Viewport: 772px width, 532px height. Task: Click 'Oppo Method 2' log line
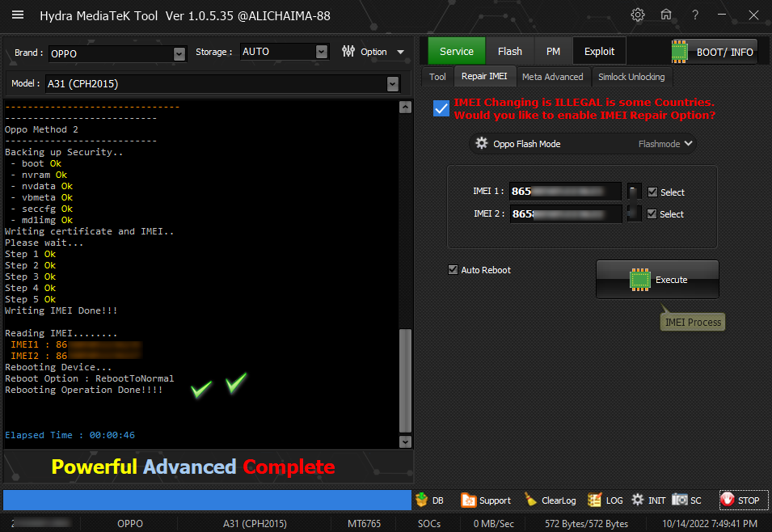pos(41,129)
